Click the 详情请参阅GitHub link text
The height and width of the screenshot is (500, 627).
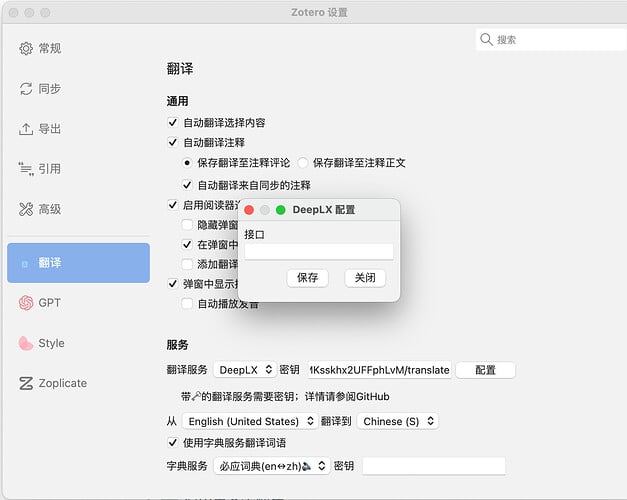[347, 396]
